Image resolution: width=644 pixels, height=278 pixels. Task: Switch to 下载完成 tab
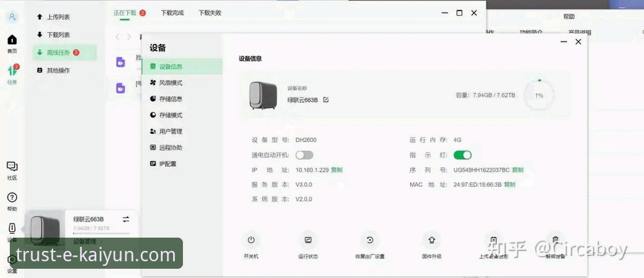tap(172, 13)
